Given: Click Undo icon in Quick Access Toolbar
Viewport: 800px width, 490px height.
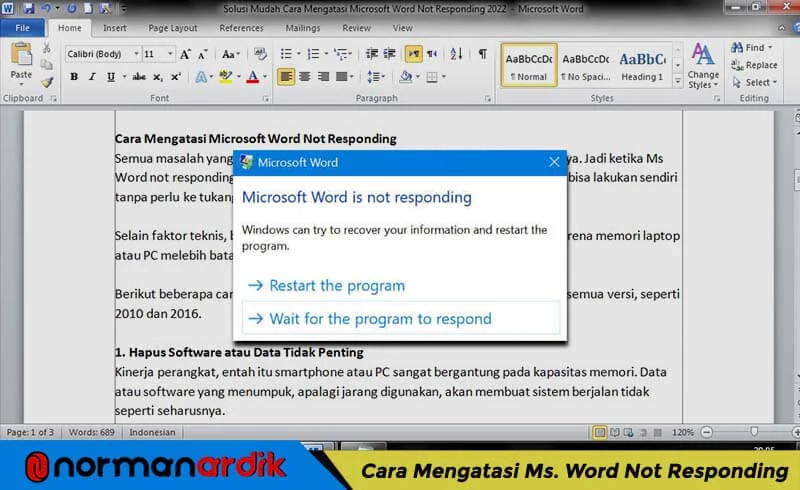Looking at the screenshot, I should click(46, 8).
